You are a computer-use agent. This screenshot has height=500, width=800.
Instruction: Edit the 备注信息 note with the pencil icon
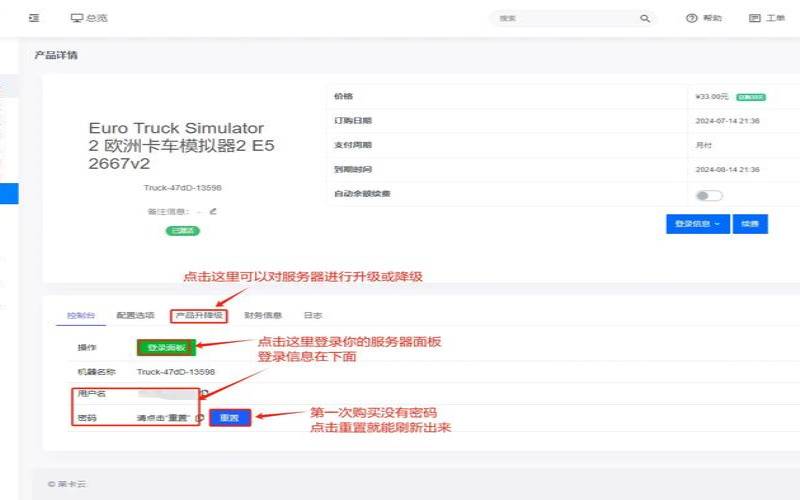213,211
